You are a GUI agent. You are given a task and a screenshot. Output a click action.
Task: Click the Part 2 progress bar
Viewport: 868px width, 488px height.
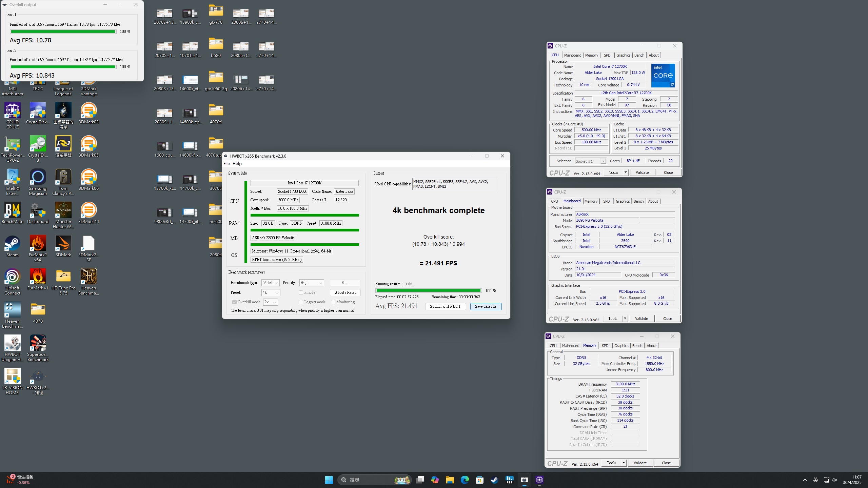63,67
